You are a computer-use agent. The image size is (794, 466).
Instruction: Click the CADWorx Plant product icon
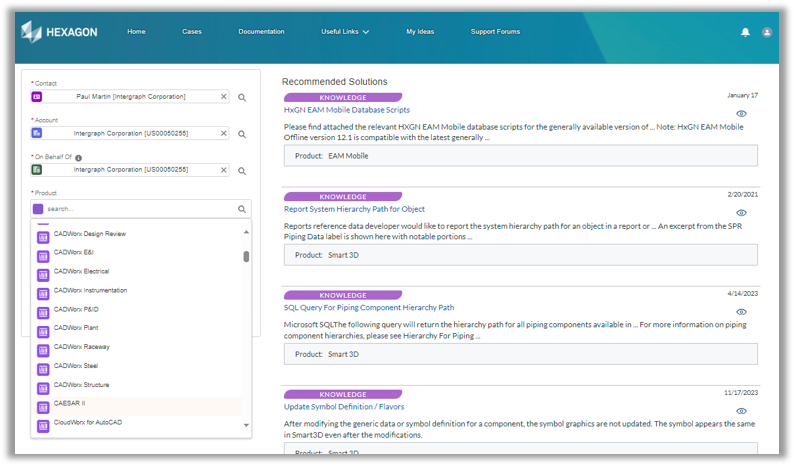[x=43, y=331]
